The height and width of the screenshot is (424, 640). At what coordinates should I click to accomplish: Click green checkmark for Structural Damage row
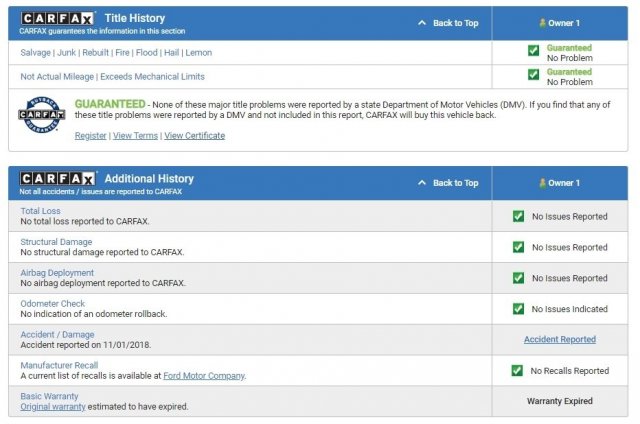518,247
